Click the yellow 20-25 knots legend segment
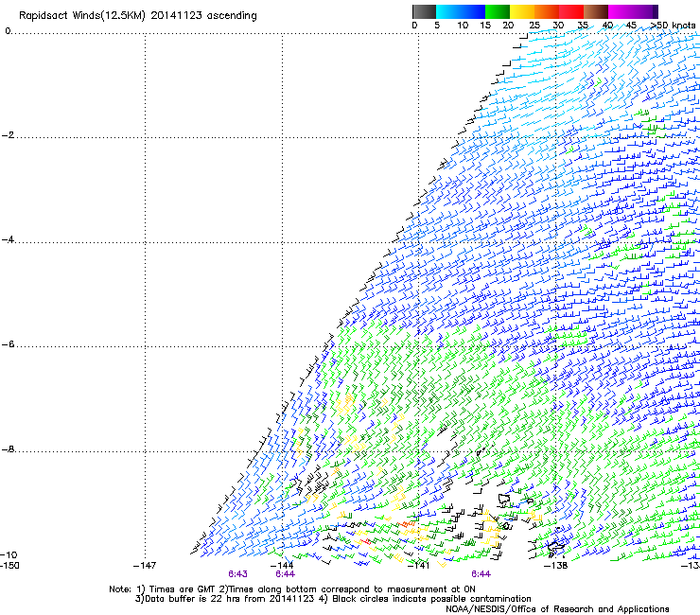The height and width of the screenshot is (615, 700). pos(522,11)
